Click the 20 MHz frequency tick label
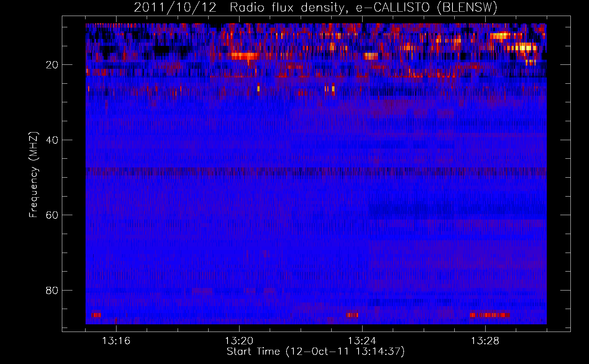589x364 pixels. coord(52,65)
